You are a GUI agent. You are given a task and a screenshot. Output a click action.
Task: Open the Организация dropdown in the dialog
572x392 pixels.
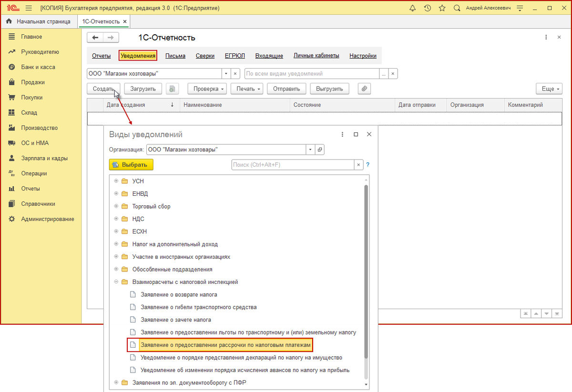(x=311, y=150)
